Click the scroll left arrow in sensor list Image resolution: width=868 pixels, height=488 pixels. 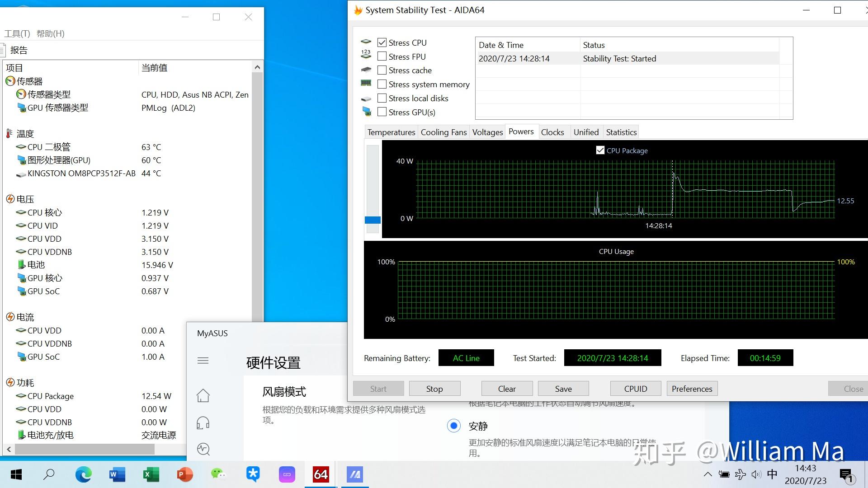click(9, 449)
